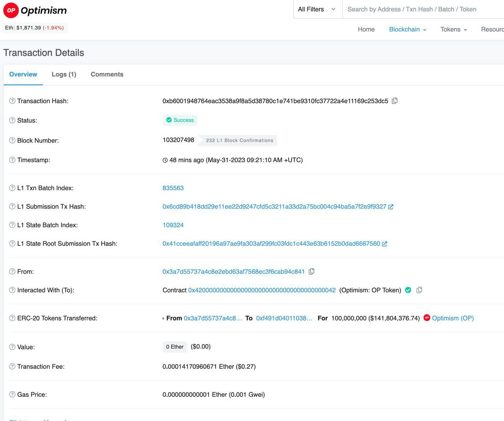Click the green Success status badge
This screenshot has width=504, height=421.
[180, 120]
